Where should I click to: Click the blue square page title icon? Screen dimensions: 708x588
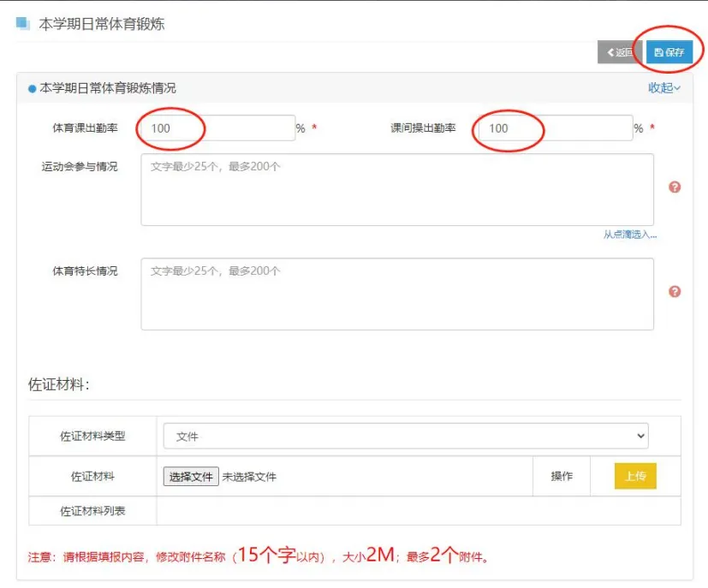pyautogui.click(x=23, y=23)
